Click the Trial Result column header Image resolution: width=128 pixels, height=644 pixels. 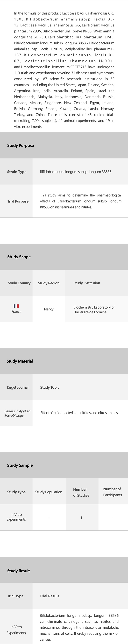pos(49,596)
